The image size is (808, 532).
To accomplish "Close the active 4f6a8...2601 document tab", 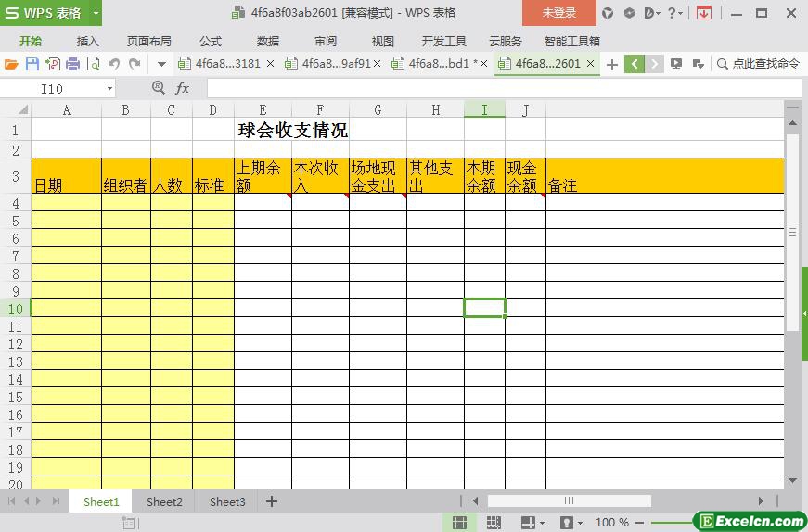I will coord(591,64).
